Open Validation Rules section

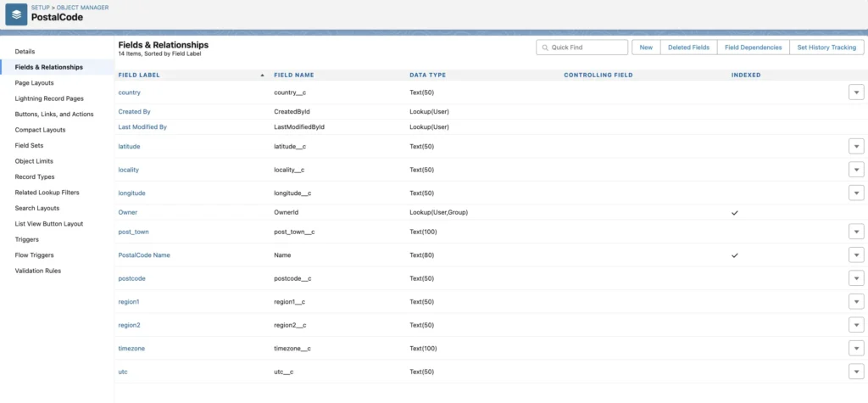click(38, 271)
